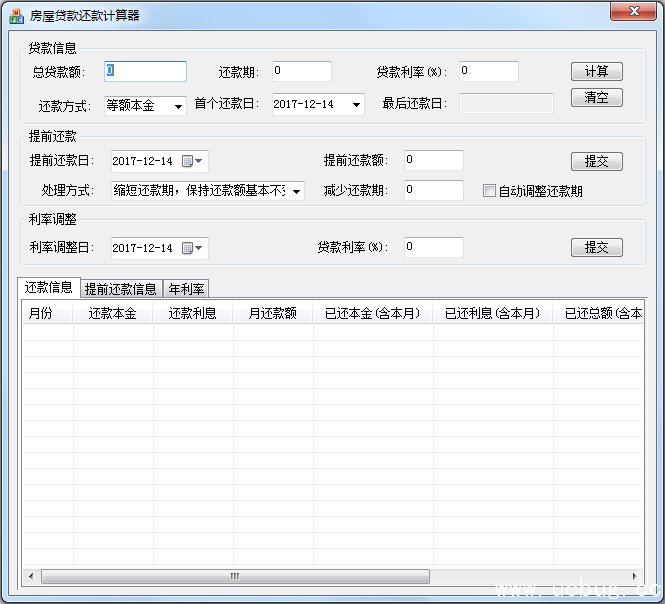
Task: Expand the 还款方式 dropdown
Action: [178, 105]
